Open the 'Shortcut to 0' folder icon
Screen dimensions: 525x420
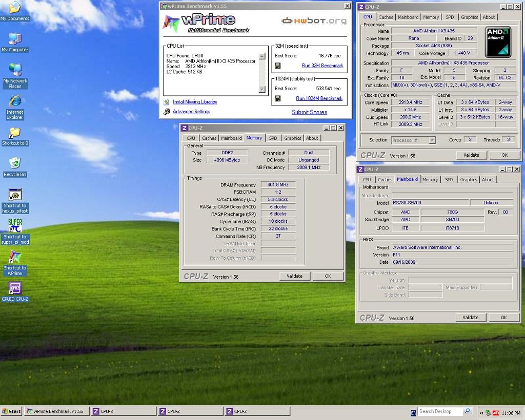click(x=15, y=136)
